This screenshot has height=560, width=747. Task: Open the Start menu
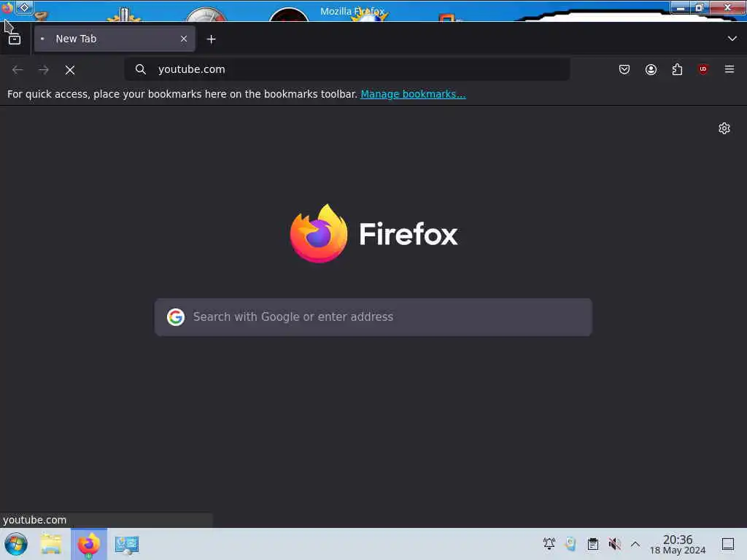[16, 544]
